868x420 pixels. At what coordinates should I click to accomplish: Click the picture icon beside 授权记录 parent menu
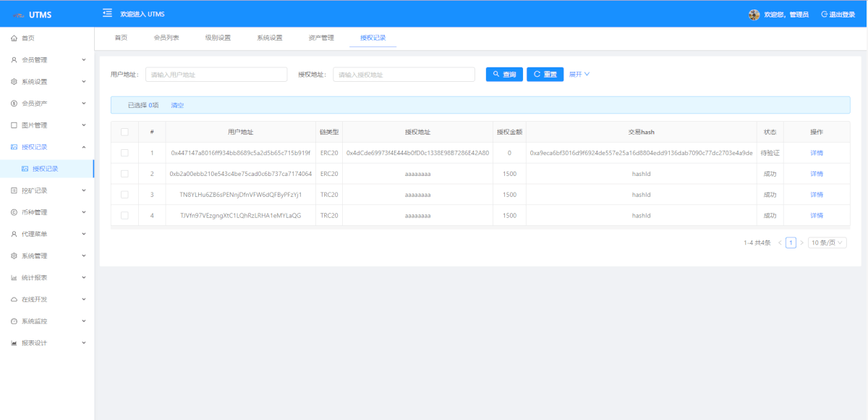(x=14, y=147)
